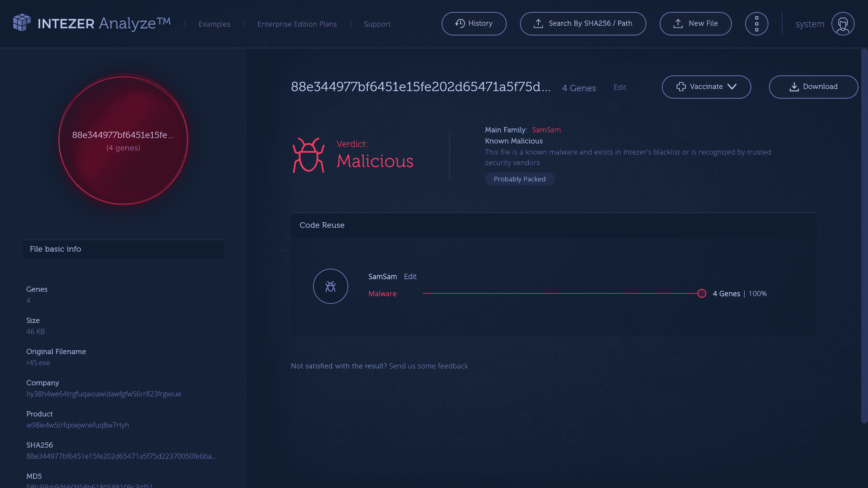Click the truncated hash file title
Viewport: 868px width, 488px height.
(x=420, y=87)
